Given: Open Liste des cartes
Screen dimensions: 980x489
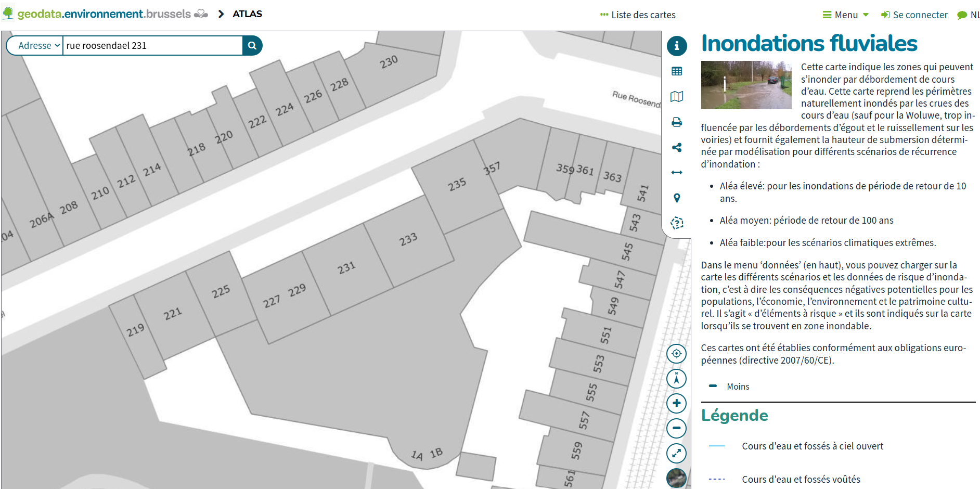Looking at the screenshot, I should click(638, 15).
